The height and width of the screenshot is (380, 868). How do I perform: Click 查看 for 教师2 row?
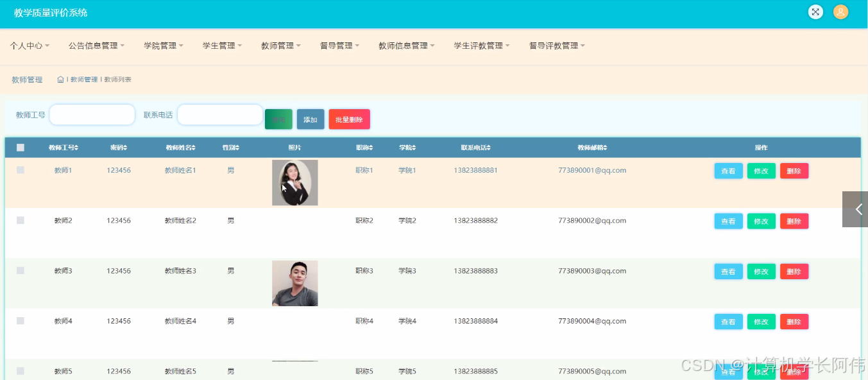[x=729, y=221]
